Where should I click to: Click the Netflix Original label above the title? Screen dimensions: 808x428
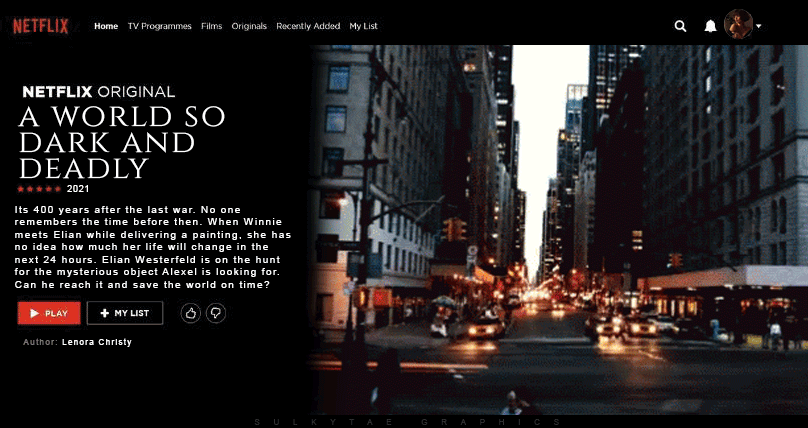[99, 91]
